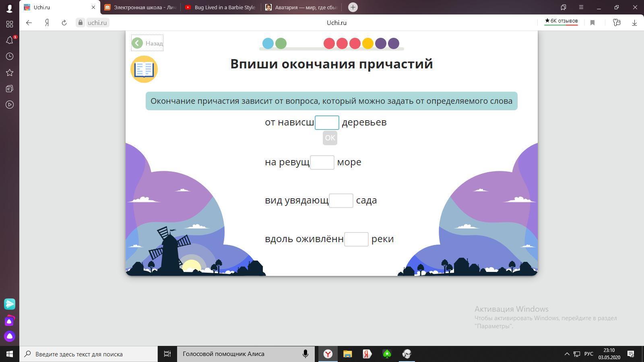644x362 pixels.
Task: Close the Uchi.ru tab
Action: [x=93, y=7]
